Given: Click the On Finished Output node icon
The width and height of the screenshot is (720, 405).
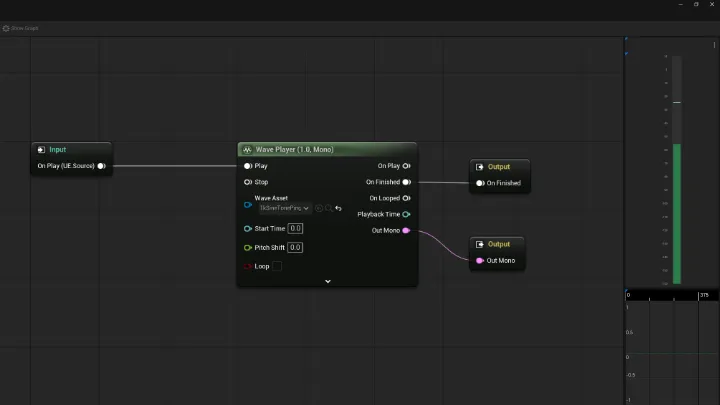Looking at the screenshot, I should (479, 167).
